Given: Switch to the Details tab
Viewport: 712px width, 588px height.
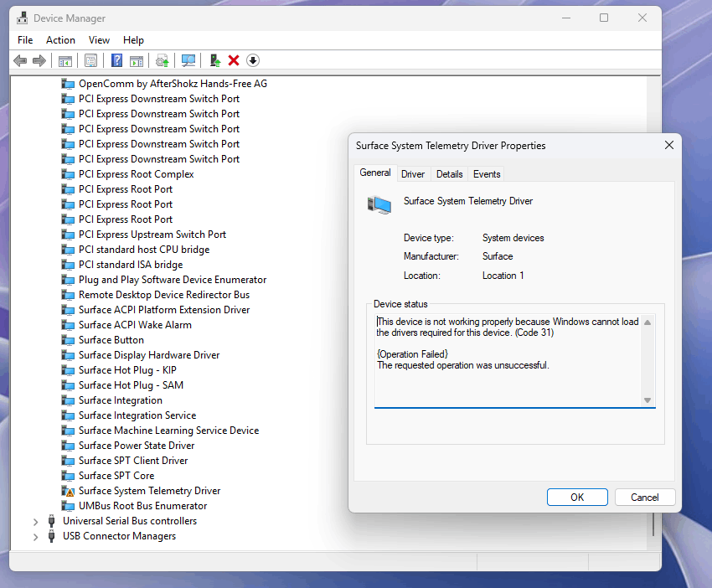Looking at the screenshot, I should (450, 174).
